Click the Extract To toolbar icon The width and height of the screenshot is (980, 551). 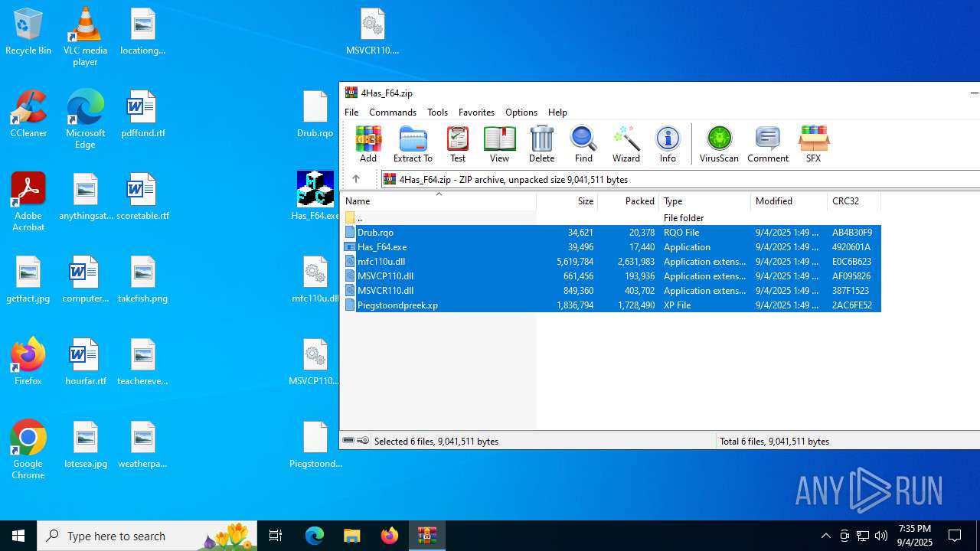tap(413, 144)
